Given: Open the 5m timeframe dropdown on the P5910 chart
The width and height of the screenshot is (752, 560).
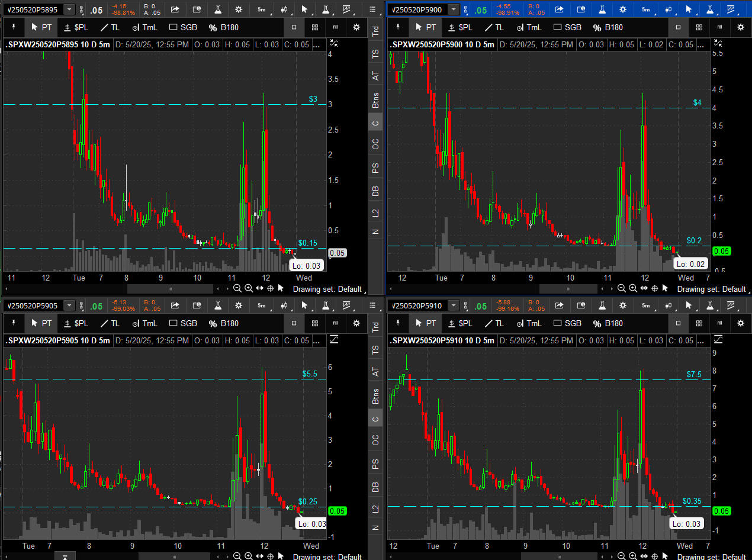Looking at the screenshot, I should coord(645,306).
